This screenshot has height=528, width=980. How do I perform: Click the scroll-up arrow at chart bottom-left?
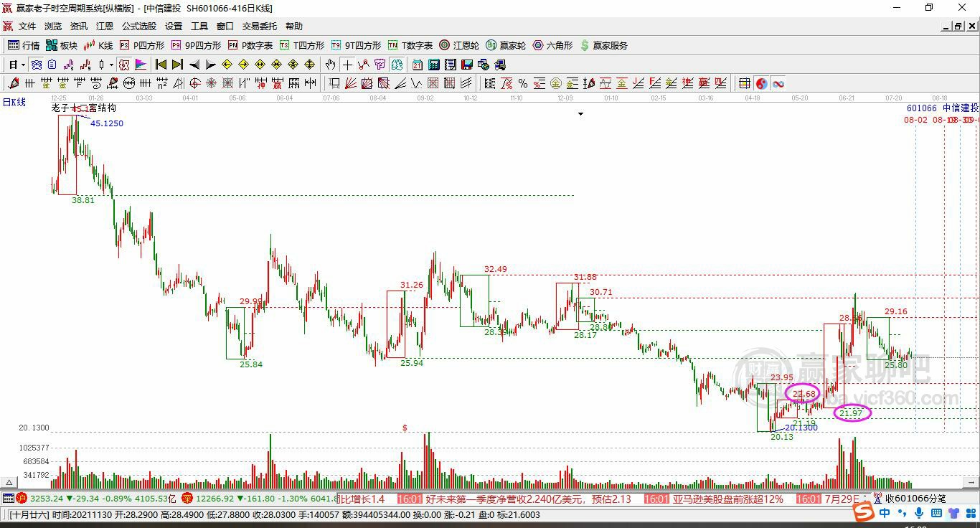coord(9,483)
